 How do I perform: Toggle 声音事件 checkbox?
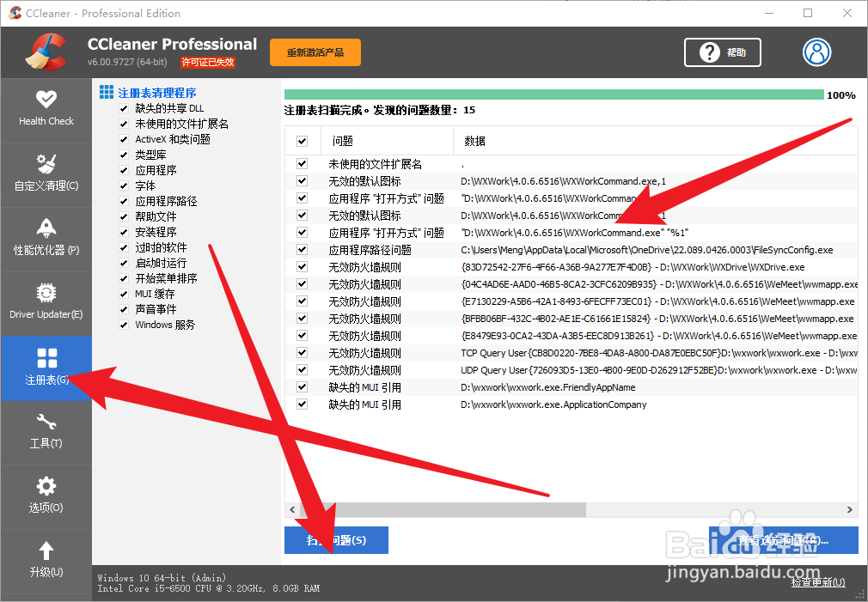124,309
